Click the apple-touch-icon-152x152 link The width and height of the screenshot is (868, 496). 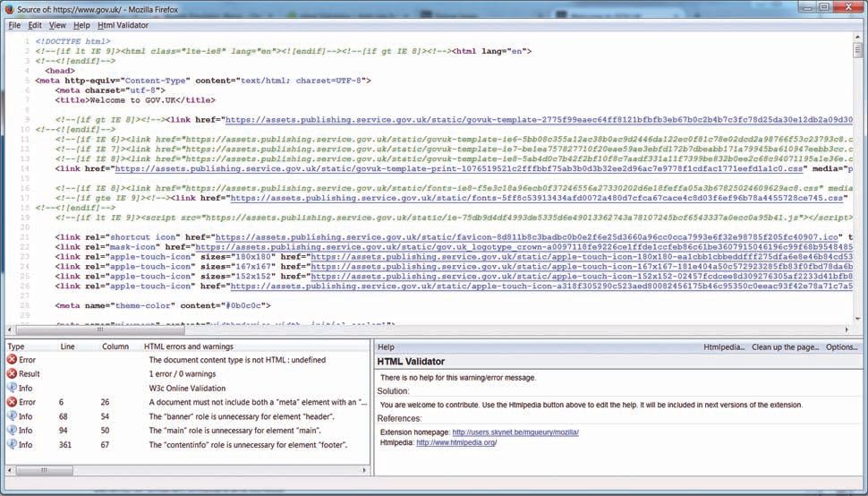coord(582,277)
